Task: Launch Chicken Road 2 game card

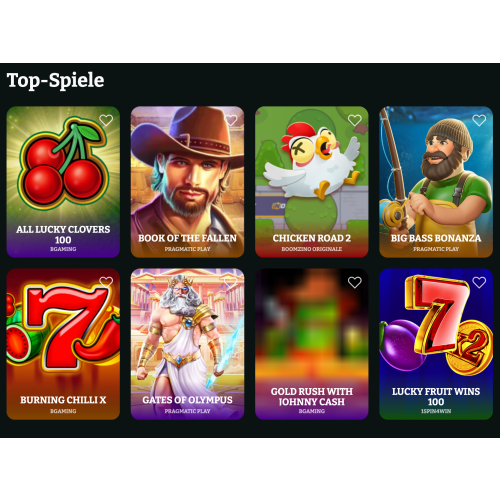Action: click(x=312, y=182)
